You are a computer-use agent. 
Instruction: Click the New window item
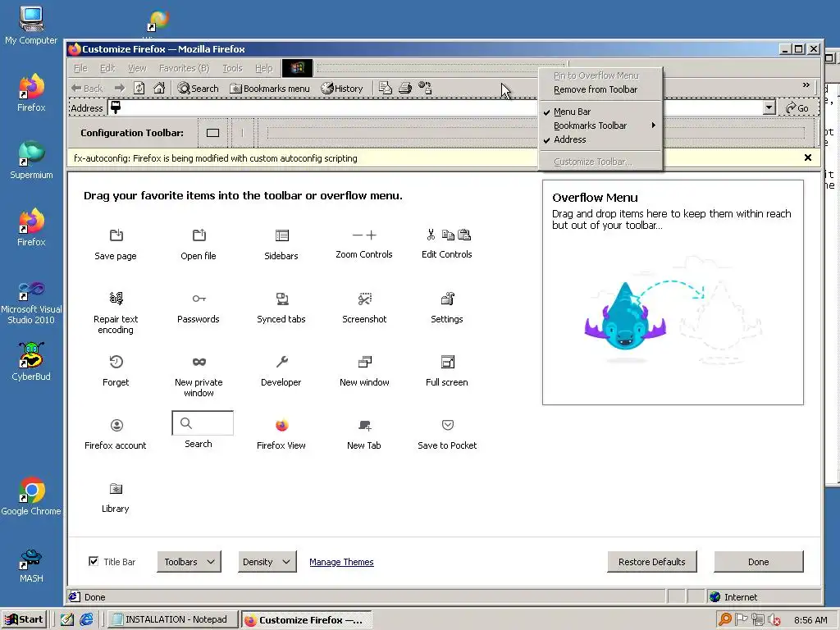click(x=364, y=371)
